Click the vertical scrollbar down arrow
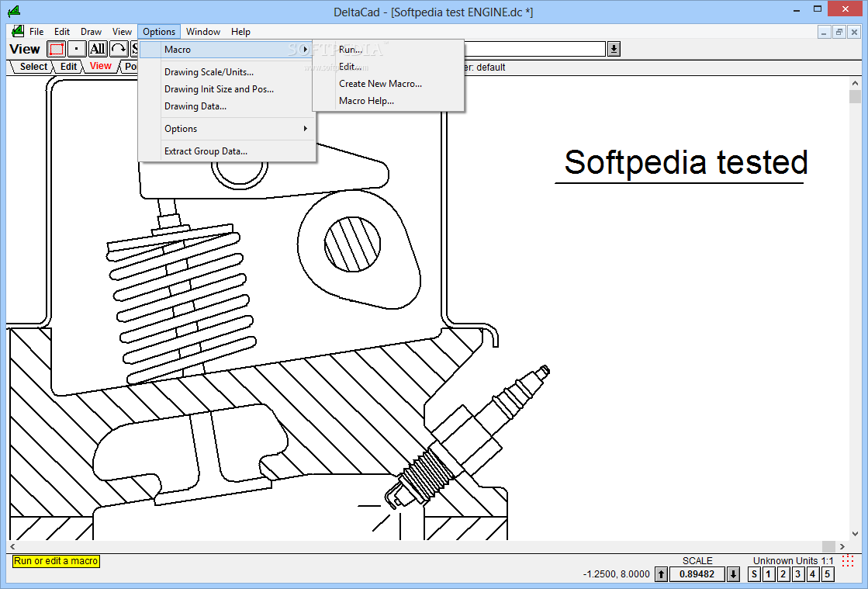868x589 pixels. (856, 534)
